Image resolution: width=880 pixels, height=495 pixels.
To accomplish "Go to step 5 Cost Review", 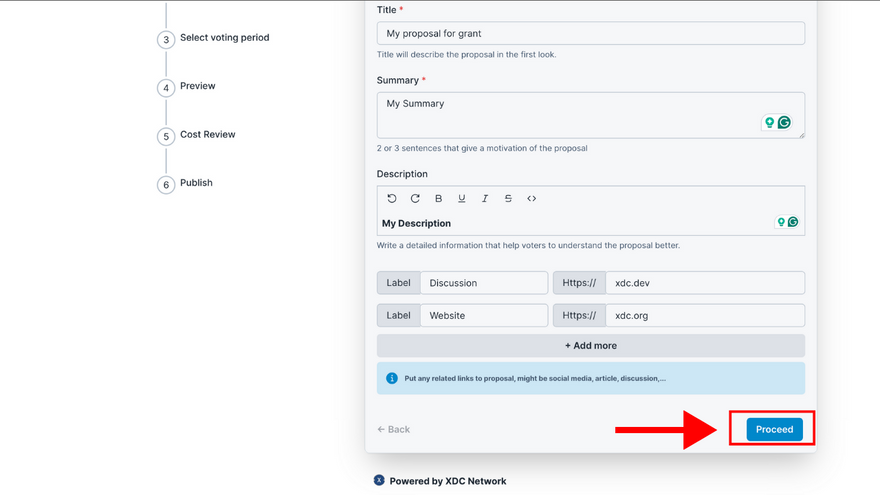I will 207,135.
